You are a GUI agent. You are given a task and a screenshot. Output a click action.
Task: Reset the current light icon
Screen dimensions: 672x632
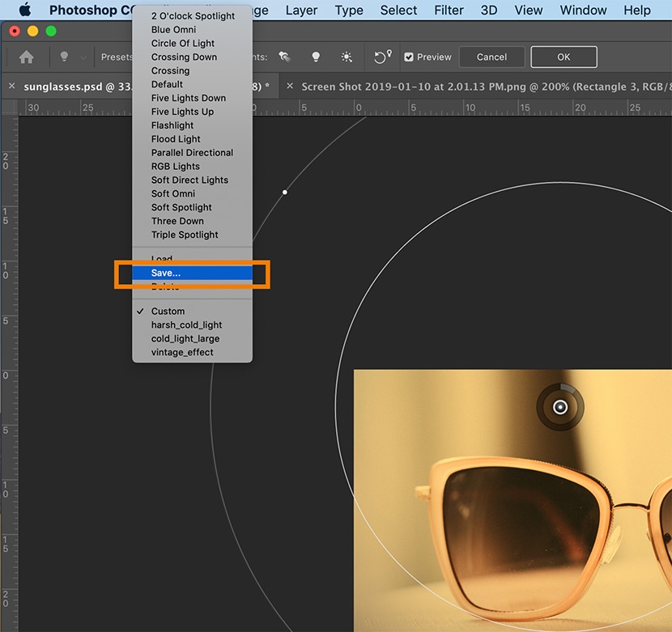coord(382,57)
